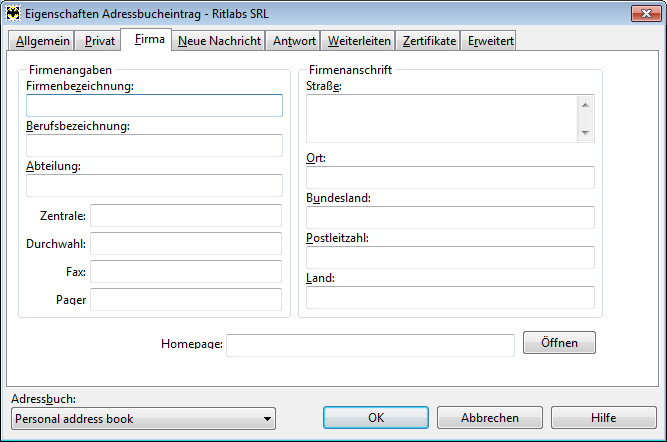Open the Privat tab
This screenshot has width=667, height=442.
pos(100,41)
